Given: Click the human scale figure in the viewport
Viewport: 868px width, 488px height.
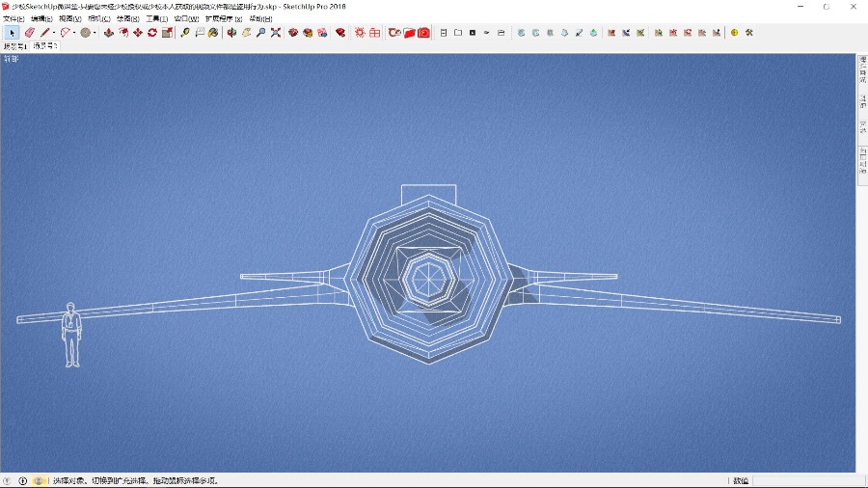Looking at the screenshot, I should point(70,335).
